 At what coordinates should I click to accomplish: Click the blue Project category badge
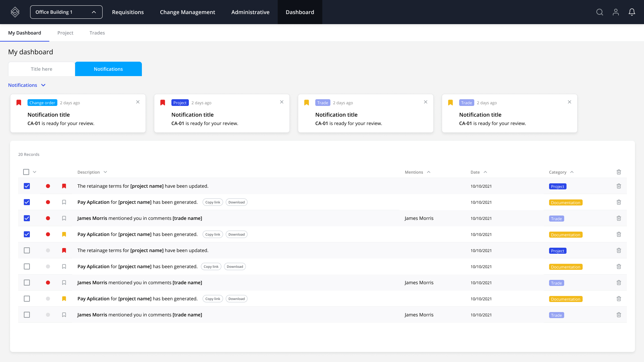pos(557,186)
